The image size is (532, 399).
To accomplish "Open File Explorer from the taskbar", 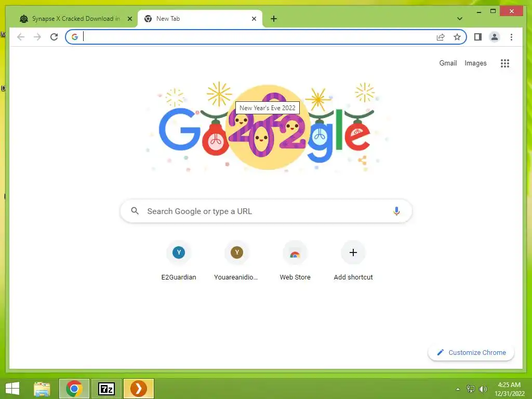I will click(x=42, y=389).
